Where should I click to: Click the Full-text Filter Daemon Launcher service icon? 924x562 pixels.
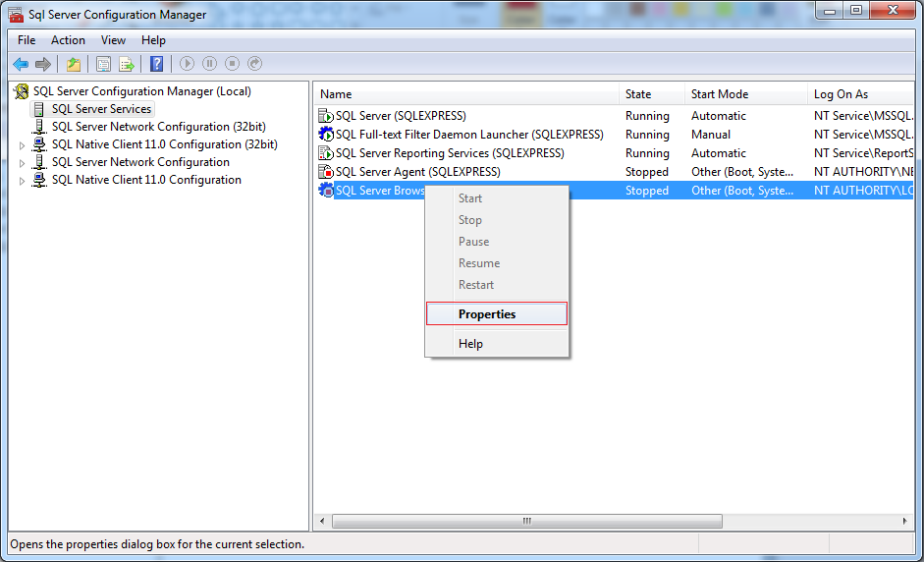(x=326, y=135)
